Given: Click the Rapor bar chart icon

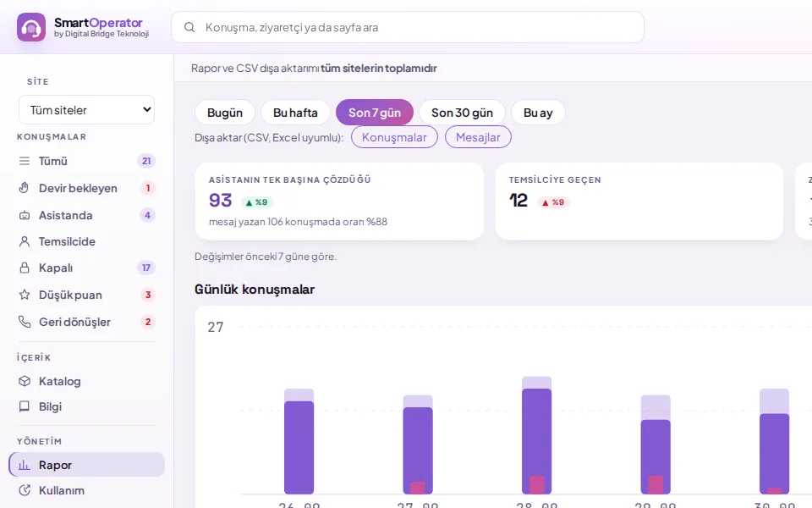Looking at the screenshot, I should (25, 465).
